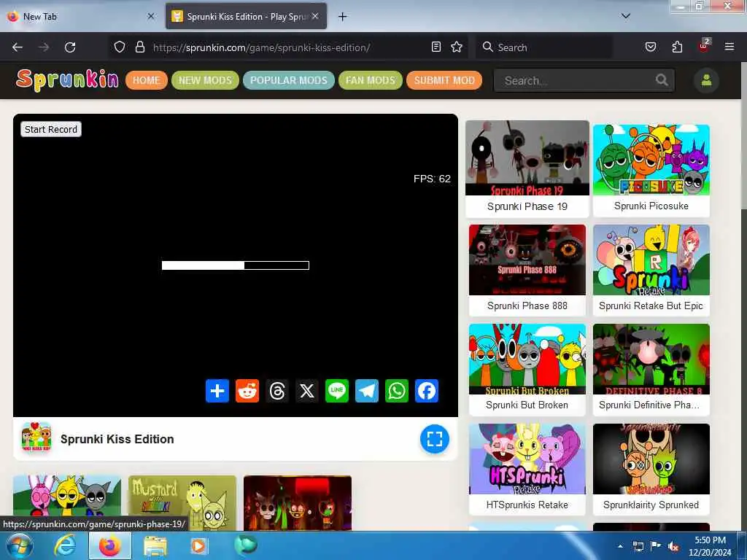Open Sprunki Definitive Phase card
The height and width of the screenshot is (560, 747).
[x=651, y=370]
